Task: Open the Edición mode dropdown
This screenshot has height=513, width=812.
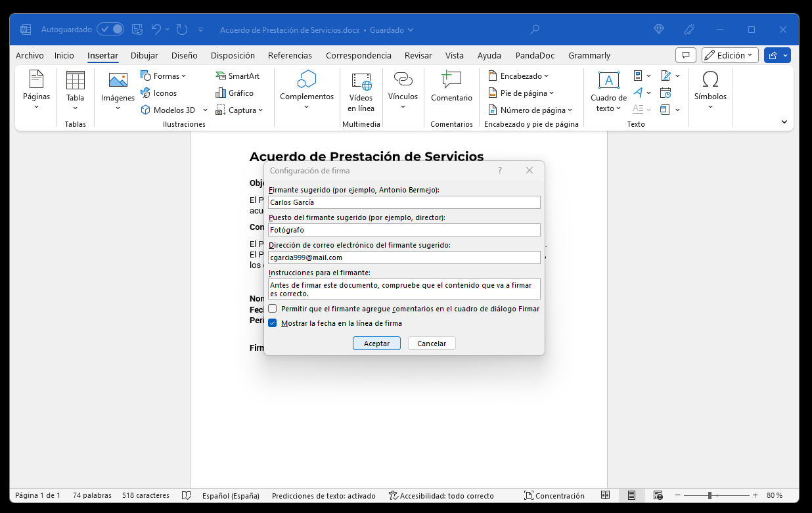Action: pos(730,55)
